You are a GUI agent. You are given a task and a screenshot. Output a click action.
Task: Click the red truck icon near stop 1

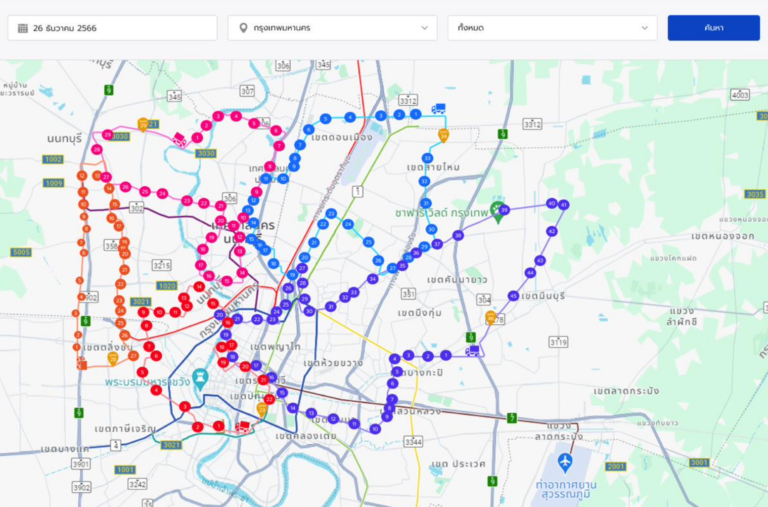click(x=241, y=427)
